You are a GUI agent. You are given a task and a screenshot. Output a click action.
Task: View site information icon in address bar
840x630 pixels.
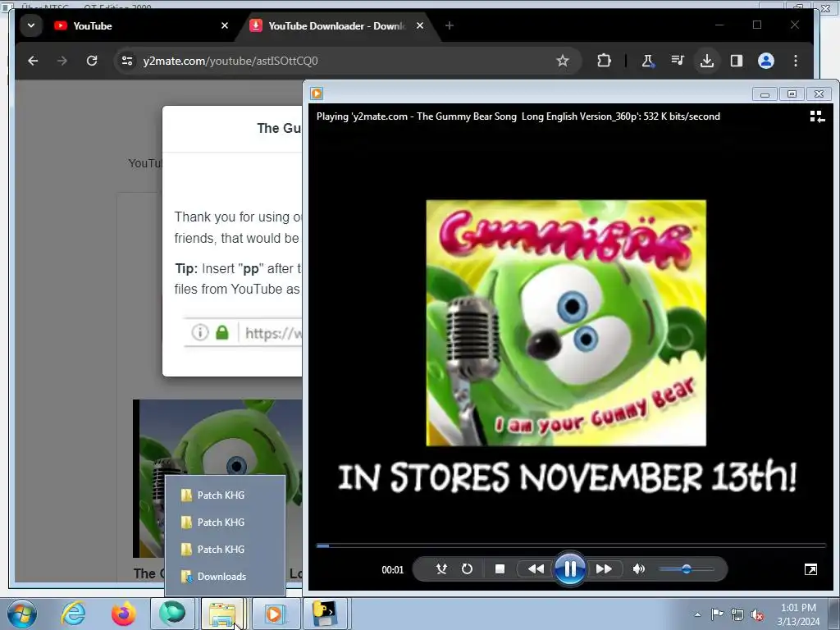127,61
